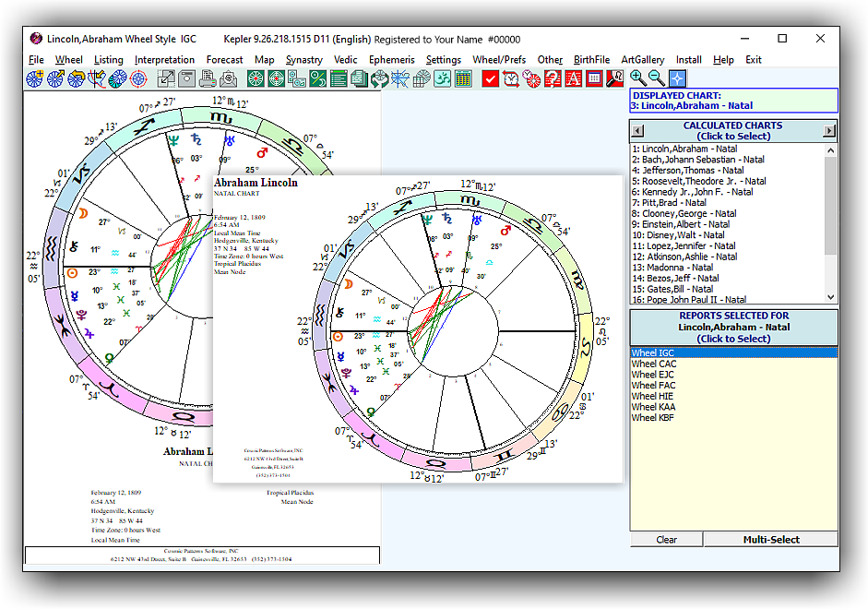Click the clock and red wheel icon
Screen dimensions: 868x609
point(531,79)
